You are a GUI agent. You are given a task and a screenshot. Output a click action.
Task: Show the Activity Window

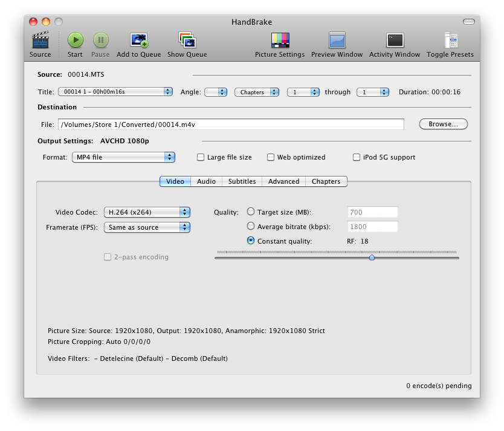394,41
